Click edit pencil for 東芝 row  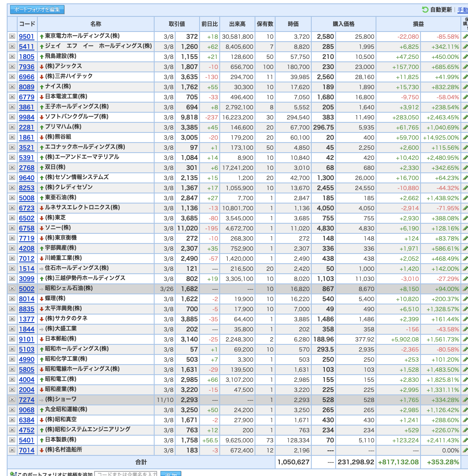[x=465, y=218]
